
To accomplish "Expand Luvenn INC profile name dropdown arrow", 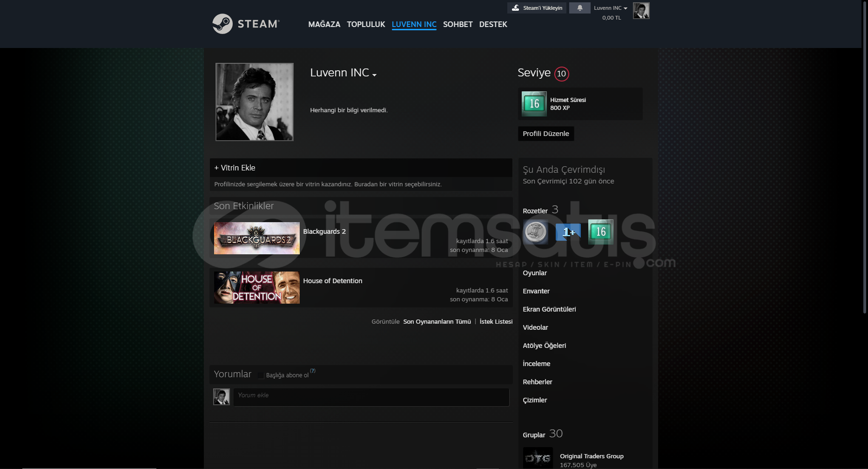I will pyautogui.click(x=374, y=75).
